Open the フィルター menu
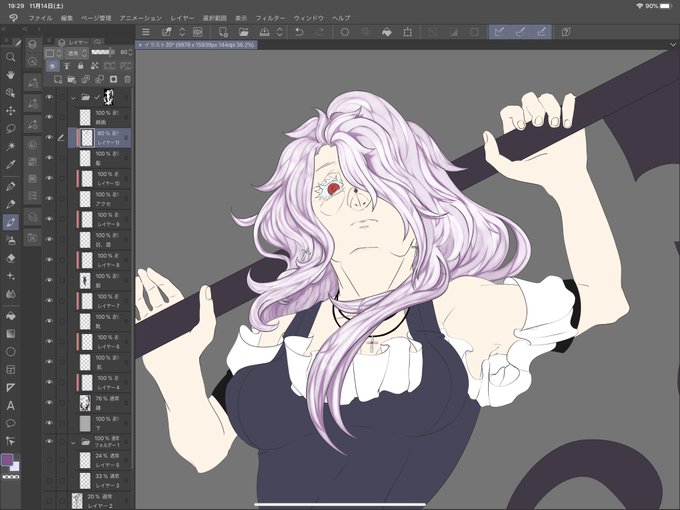 pos(270,18)
